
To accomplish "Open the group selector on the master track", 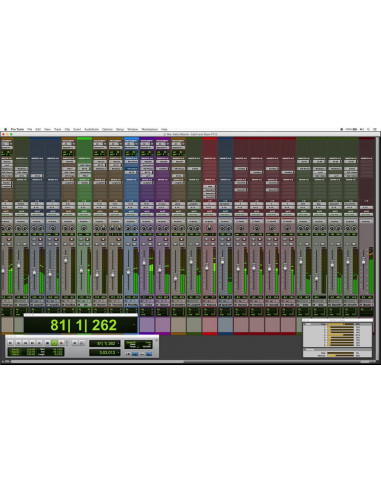I will click(x=366, y=222).
